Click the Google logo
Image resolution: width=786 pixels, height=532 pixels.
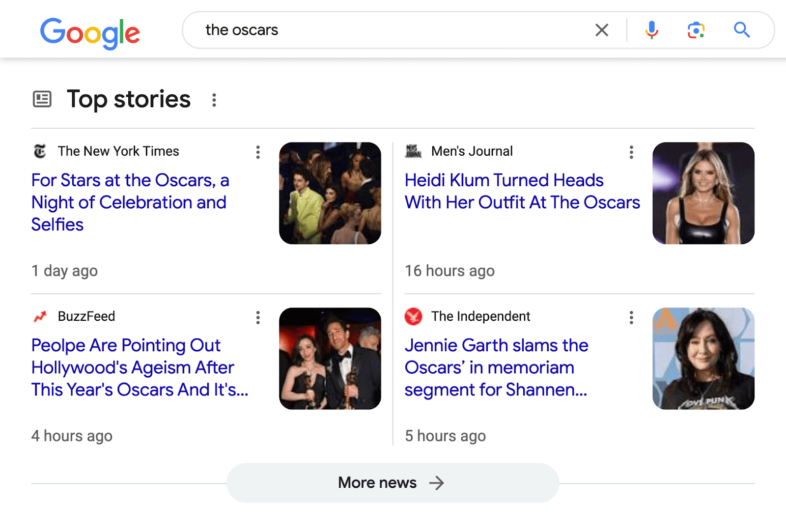[x=90, y=32]
